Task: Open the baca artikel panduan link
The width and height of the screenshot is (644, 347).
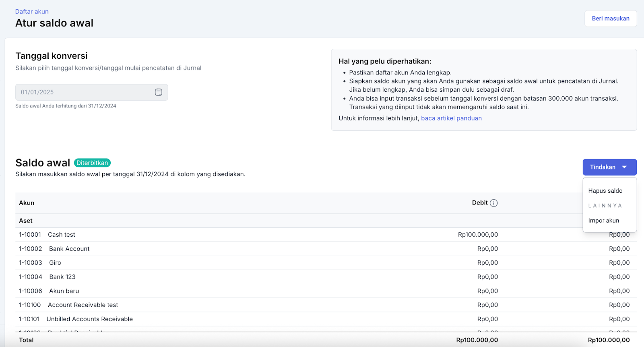Action: pyautogui.click(x=451, y=118)
